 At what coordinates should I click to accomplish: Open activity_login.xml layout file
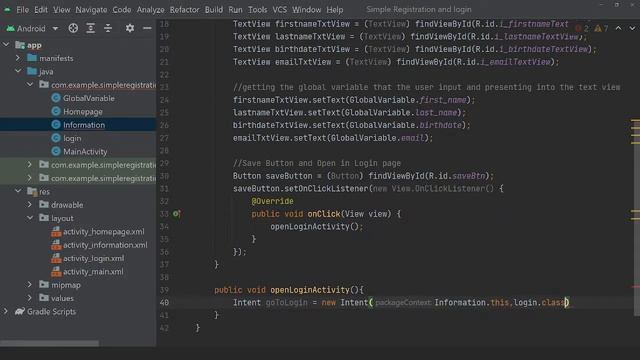point(93,258)
